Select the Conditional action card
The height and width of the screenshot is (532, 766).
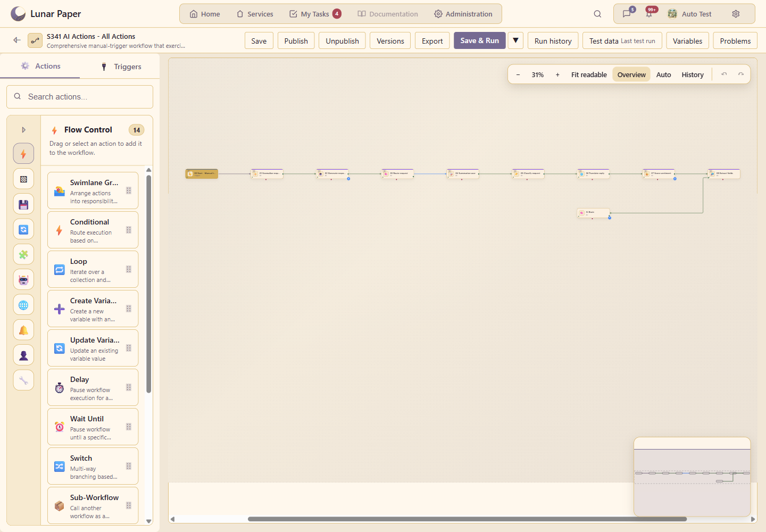coord(93,230)
